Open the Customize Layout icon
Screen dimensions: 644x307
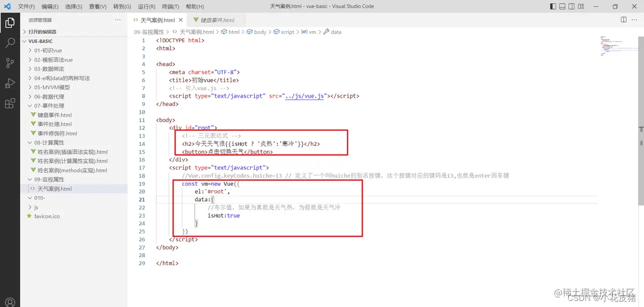[x=581, y=7]
